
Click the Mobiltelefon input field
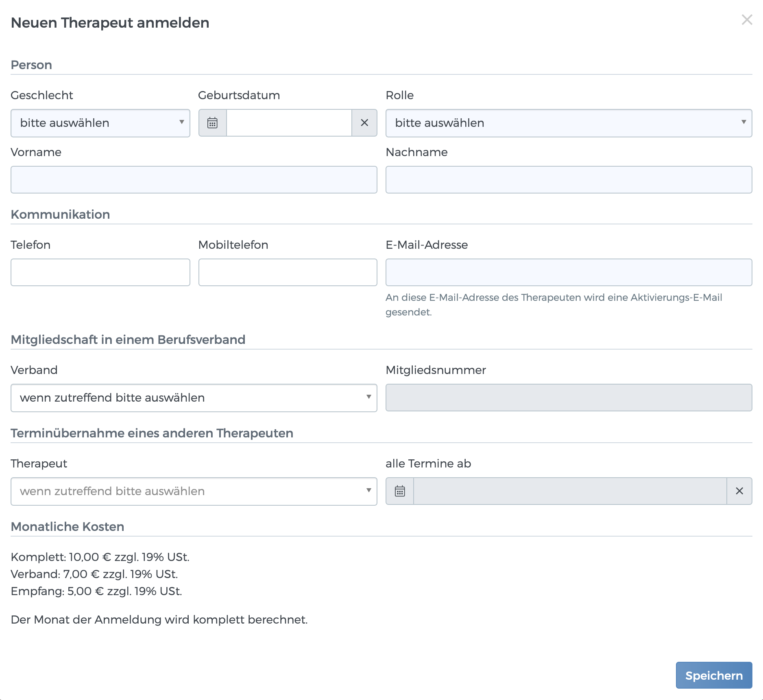(288, 272)
